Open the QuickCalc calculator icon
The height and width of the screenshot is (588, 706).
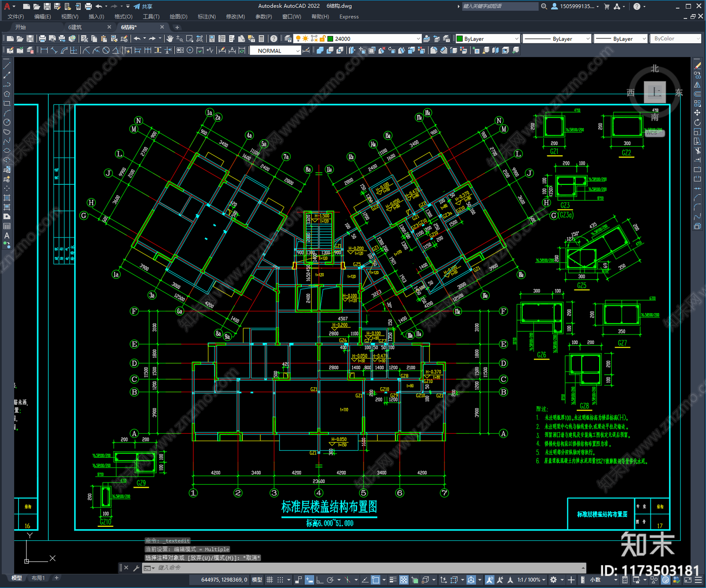click(x=261, y=39)
